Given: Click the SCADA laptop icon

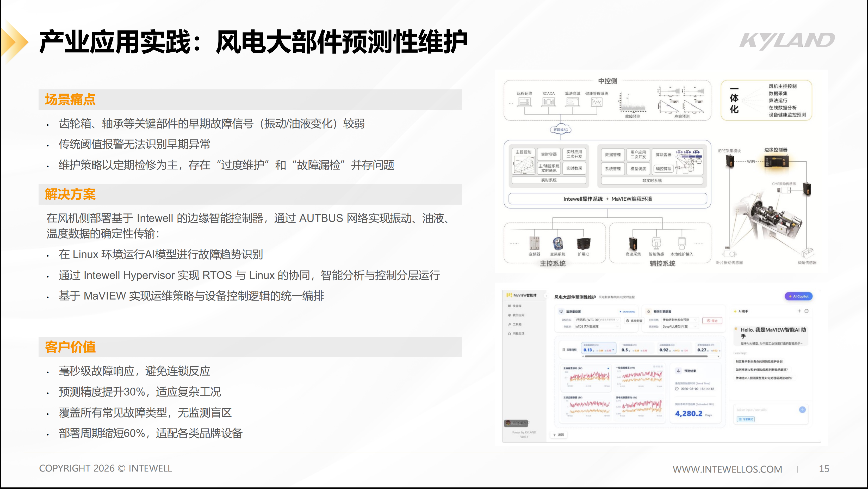Looking at the screenshot, I should (548, 102).
